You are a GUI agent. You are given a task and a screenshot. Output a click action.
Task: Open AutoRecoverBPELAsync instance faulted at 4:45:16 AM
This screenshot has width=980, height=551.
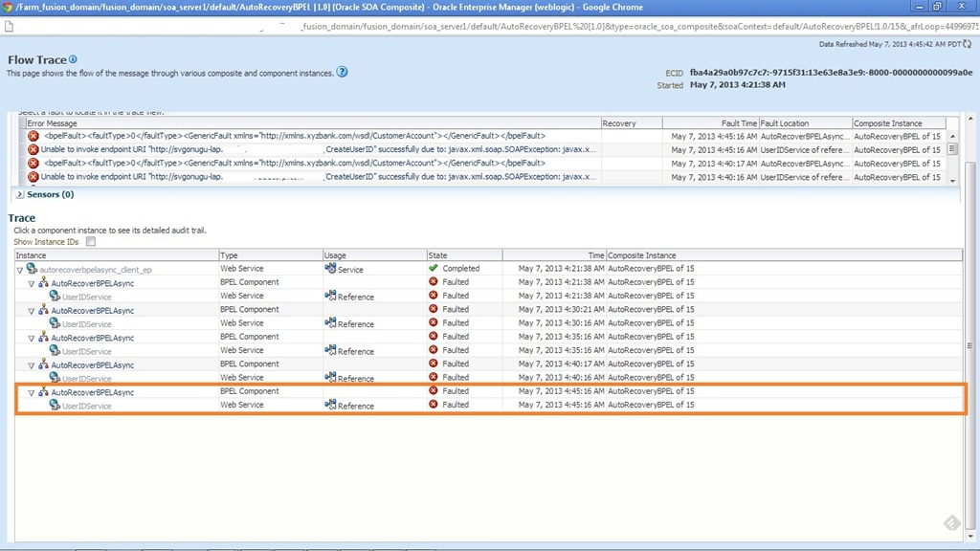pos(92,392)
